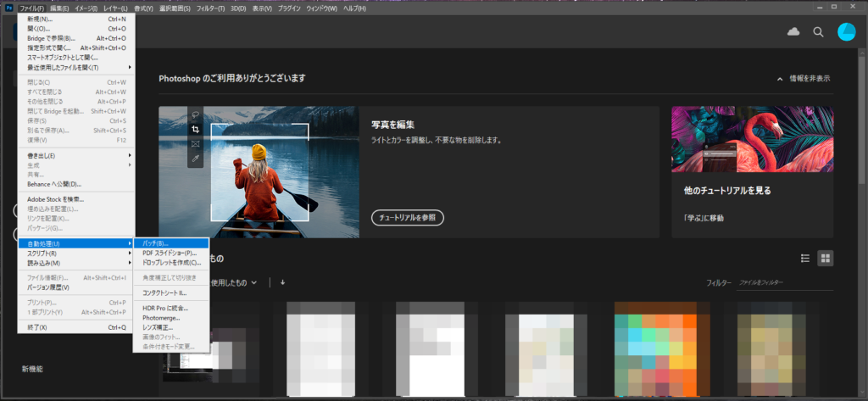Open the flamingo tutorial thumbnail
Screen dimensions: 868x401
click(x=753, y=139)
